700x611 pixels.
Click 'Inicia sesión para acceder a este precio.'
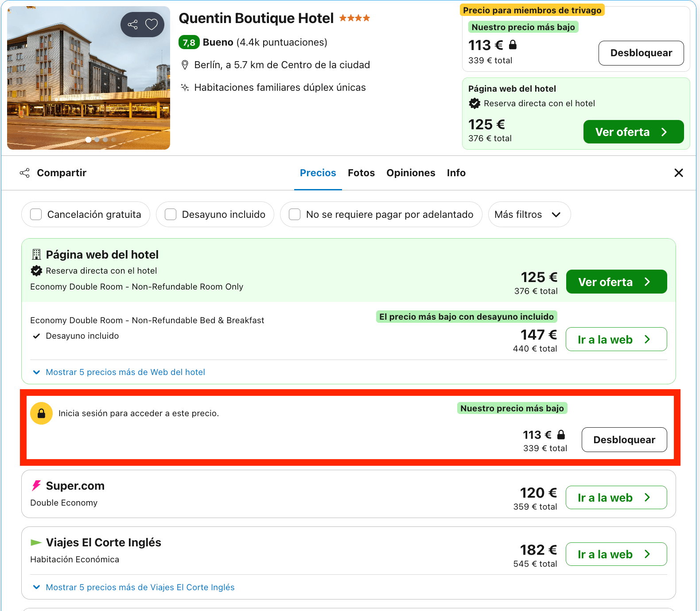[x=139, y=414]
